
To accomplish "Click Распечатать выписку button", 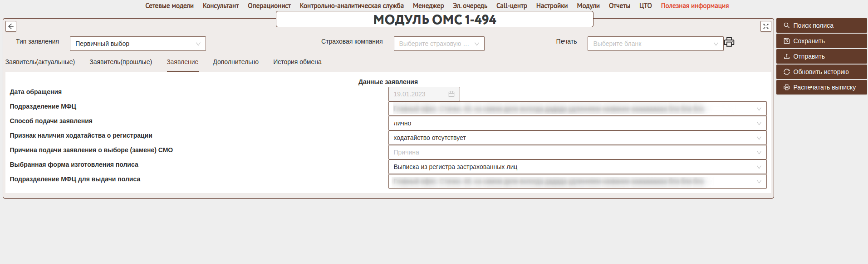I will point(821,87).
